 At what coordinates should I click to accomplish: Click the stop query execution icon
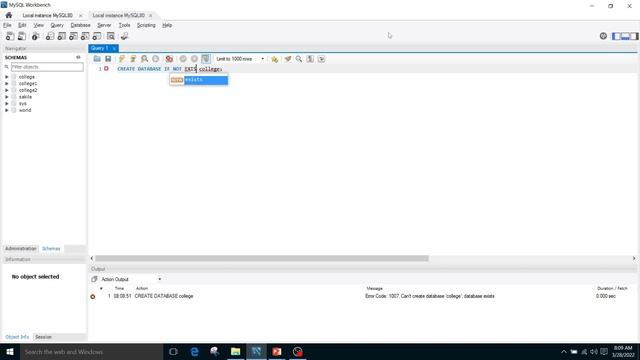click(x=156, y=59)
